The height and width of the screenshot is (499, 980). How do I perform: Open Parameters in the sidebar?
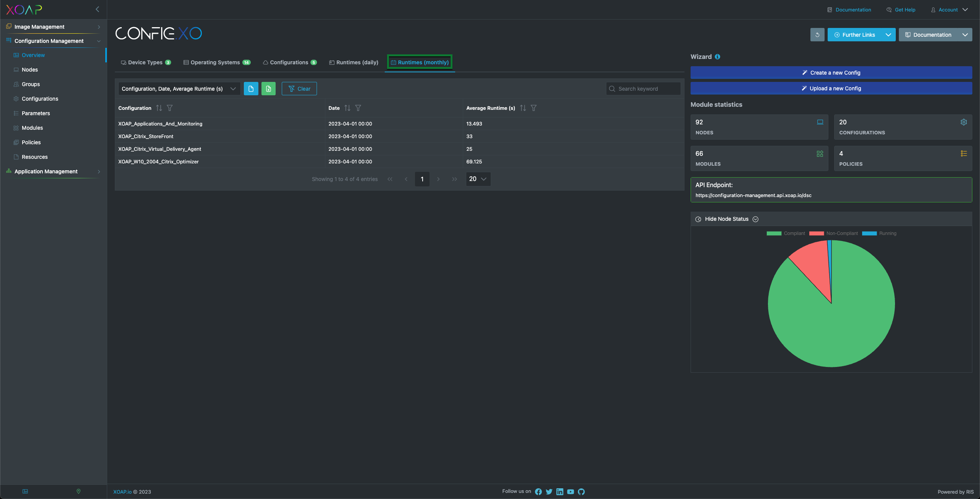36,113
